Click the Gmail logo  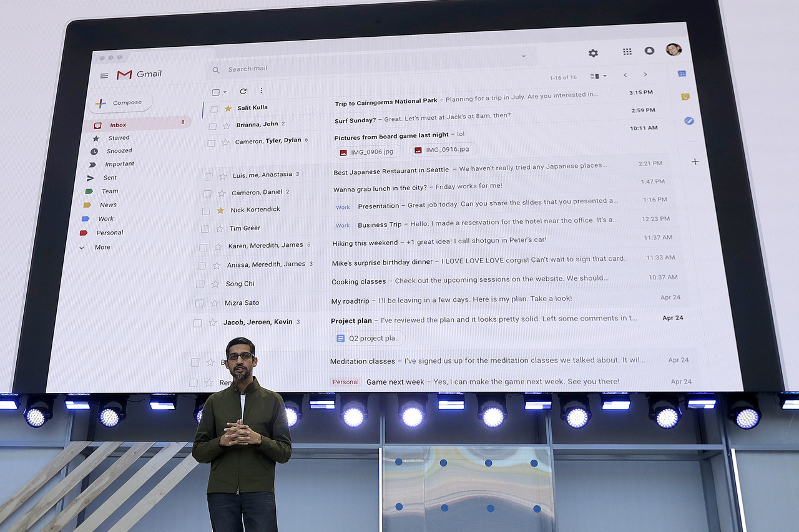[139, 74]
